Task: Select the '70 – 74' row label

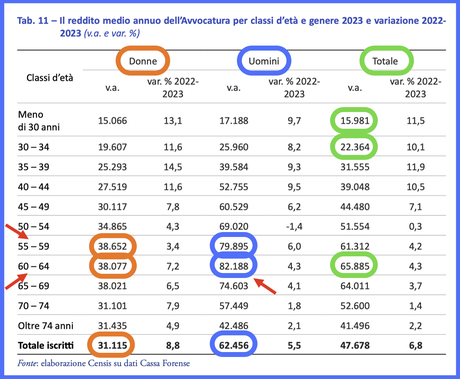Action: click(33, 306)
